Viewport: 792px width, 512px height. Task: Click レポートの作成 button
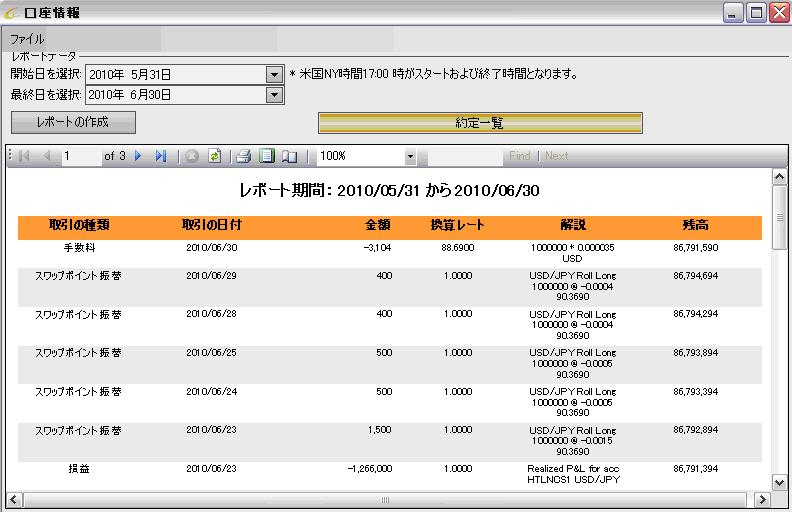pos(73,123)
